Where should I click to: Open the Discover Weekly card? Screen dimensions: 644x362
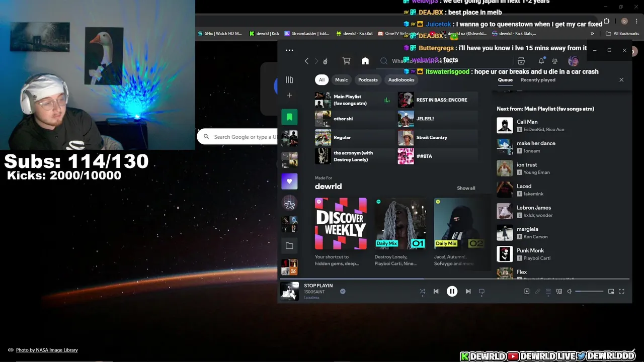pos(341,232)
